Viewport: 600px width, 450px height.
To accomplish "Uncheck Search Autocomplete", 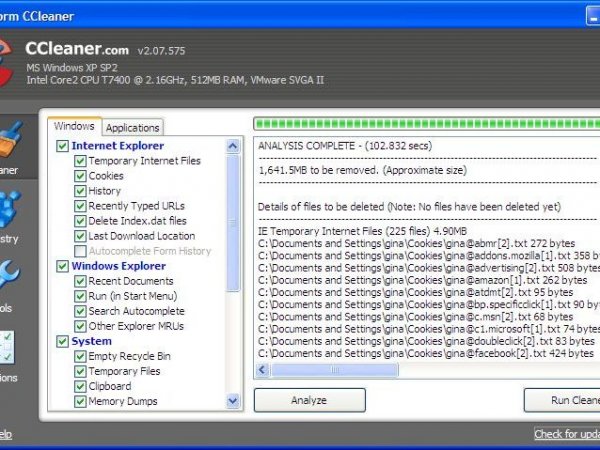I will (x=80, y=311).
